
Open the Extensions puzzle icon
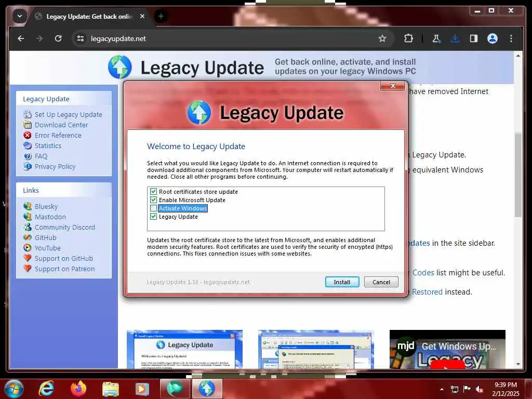click(408, 38)
